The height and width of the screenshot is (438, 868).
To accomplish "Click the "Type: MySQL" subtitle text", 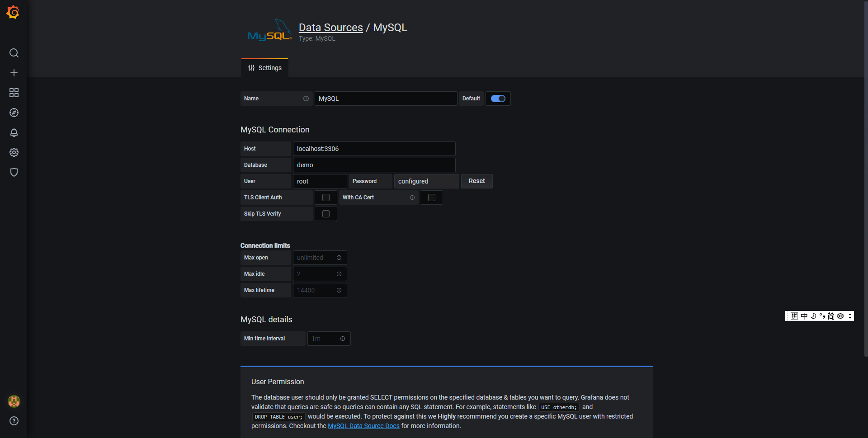I will click(317, 39).
